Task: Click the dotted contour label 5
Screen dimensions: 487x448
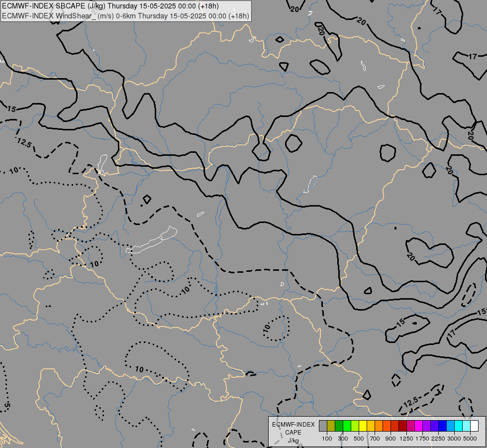Action: [7, 405]
